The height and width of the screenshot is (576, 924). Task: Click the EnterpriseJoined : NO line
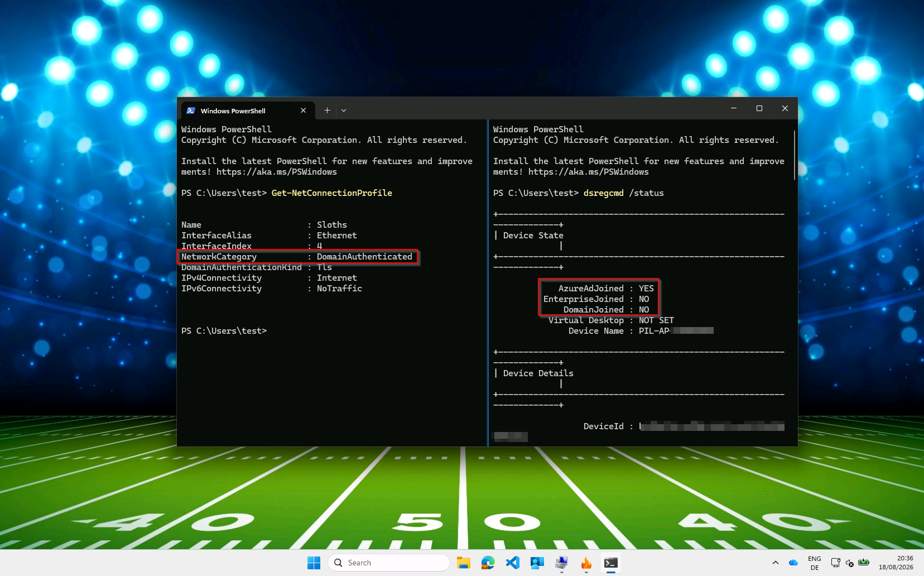click(x=596, y=299)
